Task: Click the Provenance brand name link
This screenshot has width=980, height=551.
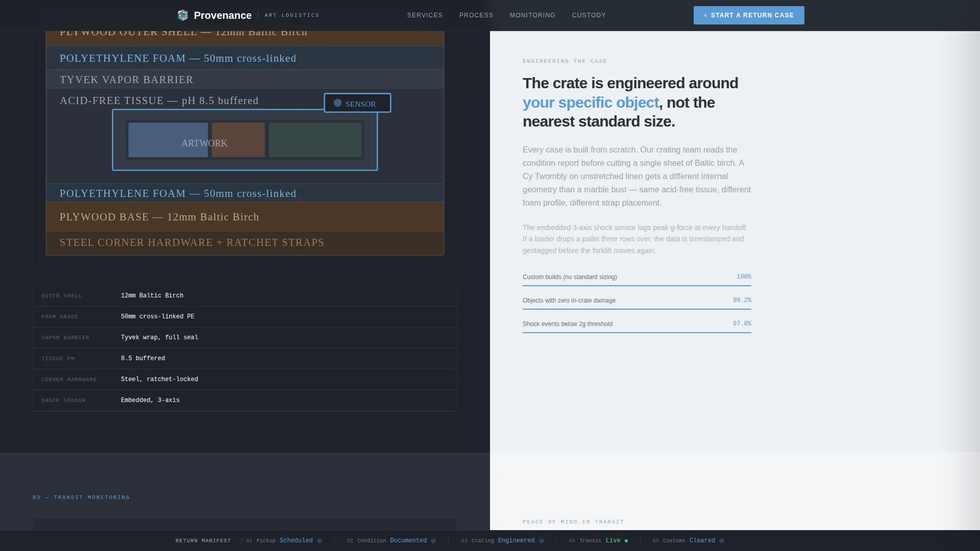Action: (x=223, y=15)
